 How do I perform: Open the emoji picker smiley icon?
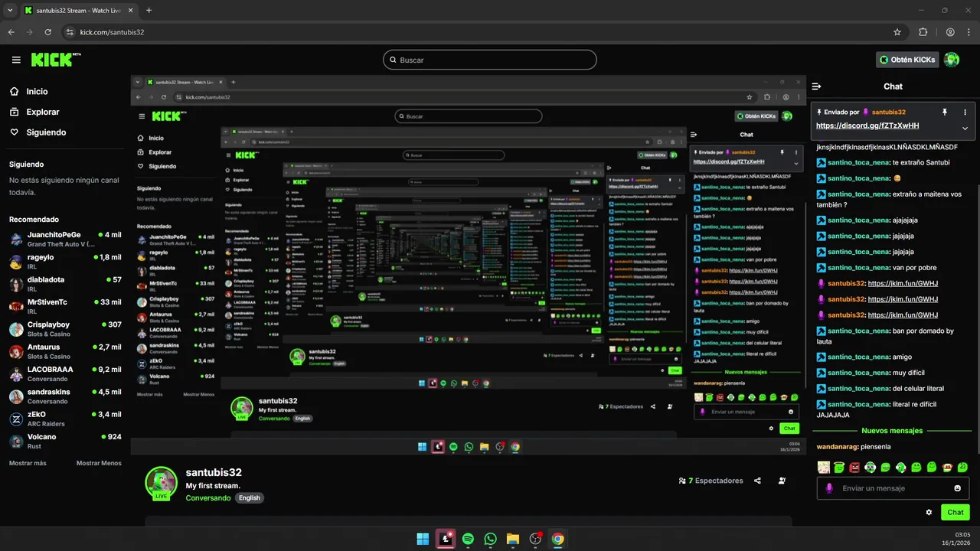[x=957, y=488]
